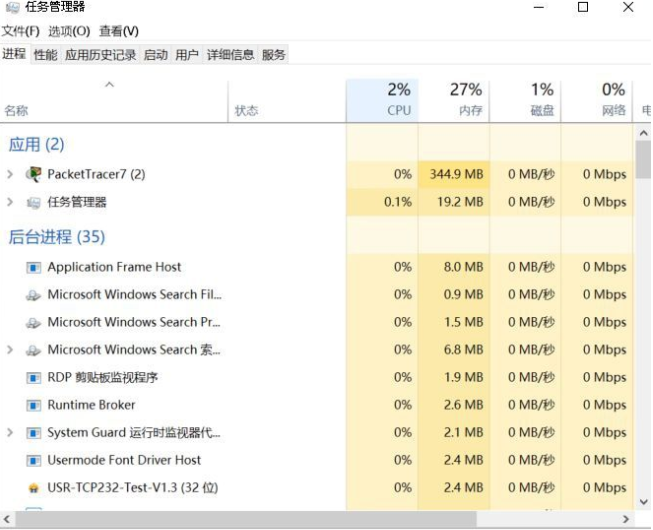Expand the 任务管理器 process entry
This screenshot has height=530, width=653.
click(x=10, y=202)
